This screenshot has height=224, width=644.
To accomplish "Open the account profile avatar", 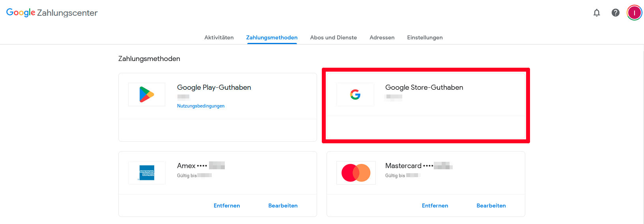I will click(x=635, y=13).
